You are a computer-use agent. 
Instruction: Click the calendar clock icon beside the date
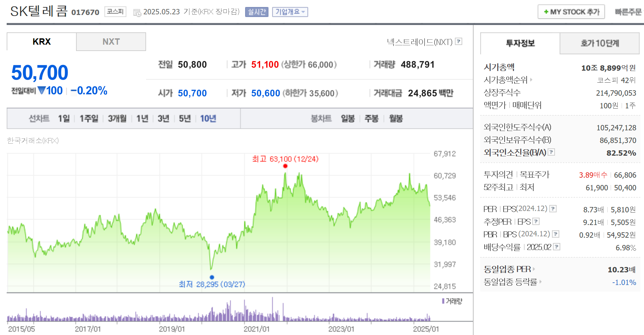pyautogui.click(x=137, y=13)
